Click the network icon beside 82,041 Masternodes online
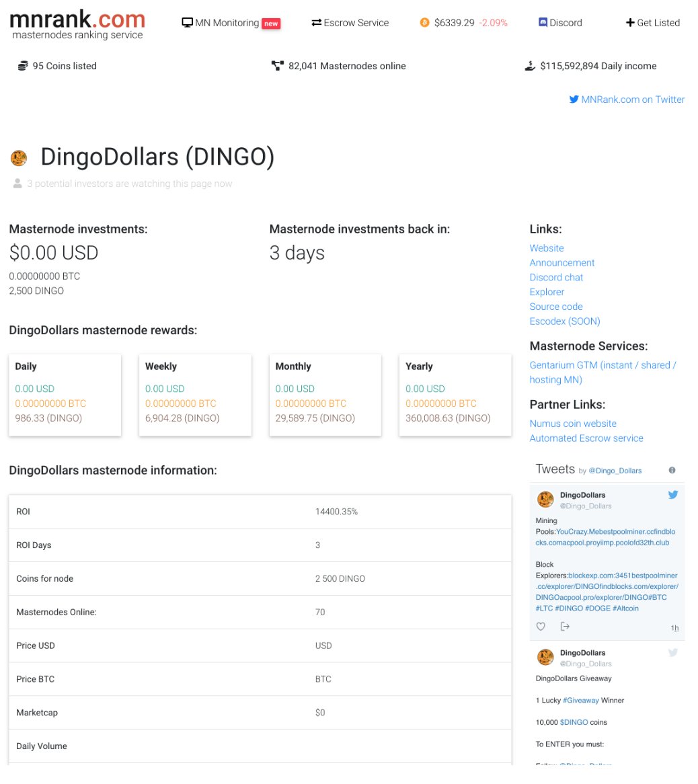Screen dimensions: 698x784 pyautogui.click(x=277, y=65)
